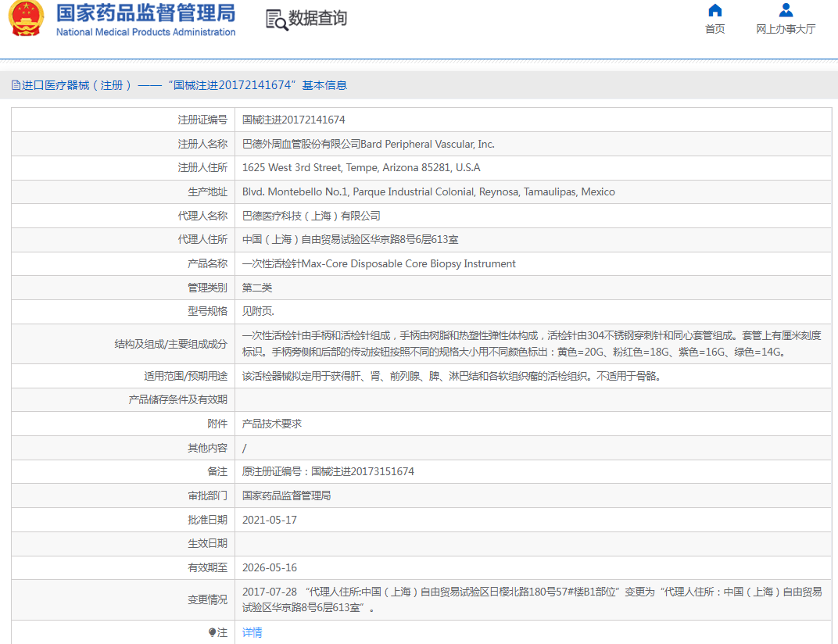Click the 首页 house icon
Image resolution: width=838 pixels, height=644 pixels.
714,10
